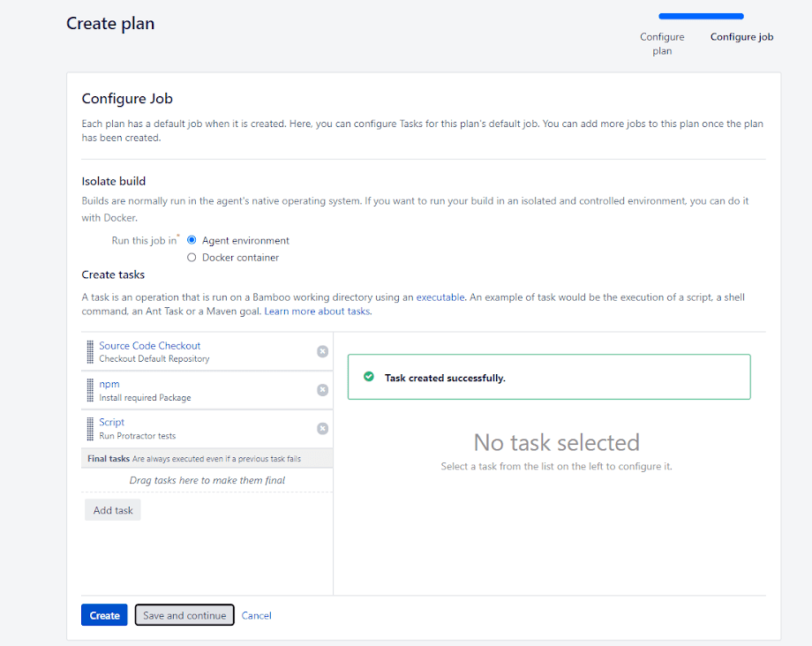Switch to the Configure plan step
The height and width of the screenshot is (646, 812).
pyautogui.click(x=662, y=43)
